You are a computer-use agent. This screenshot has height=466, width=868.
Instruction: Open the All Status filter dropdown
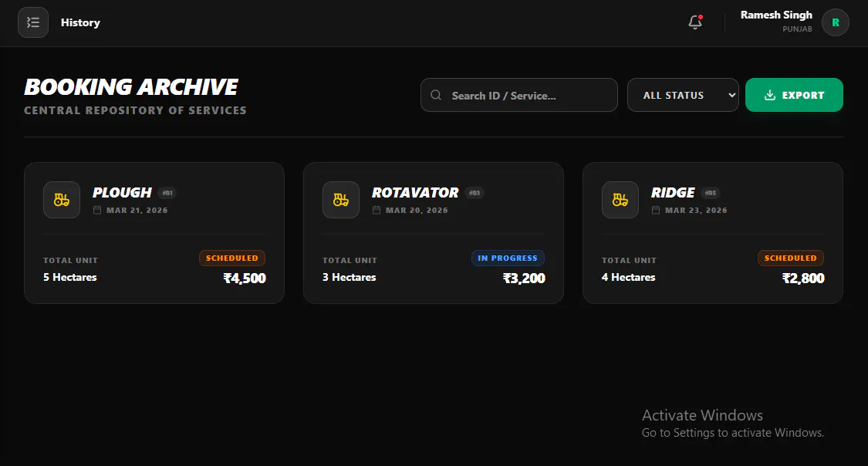coord(683,95)
